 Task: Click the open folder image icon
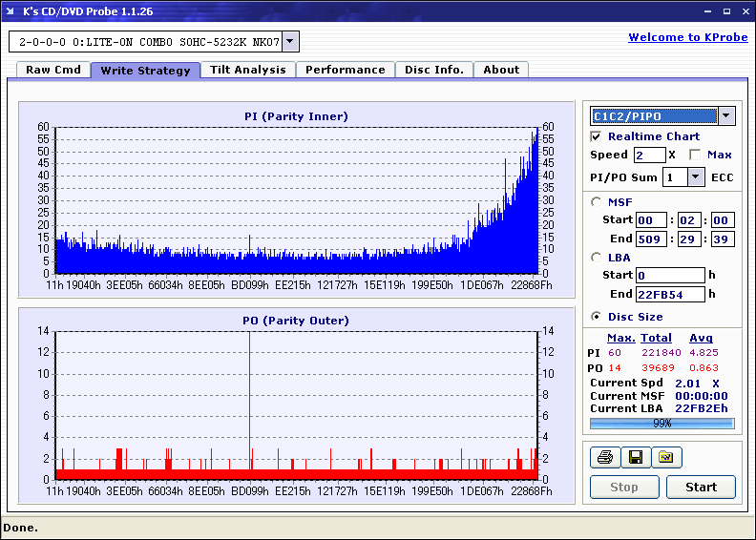coord(666,457)
